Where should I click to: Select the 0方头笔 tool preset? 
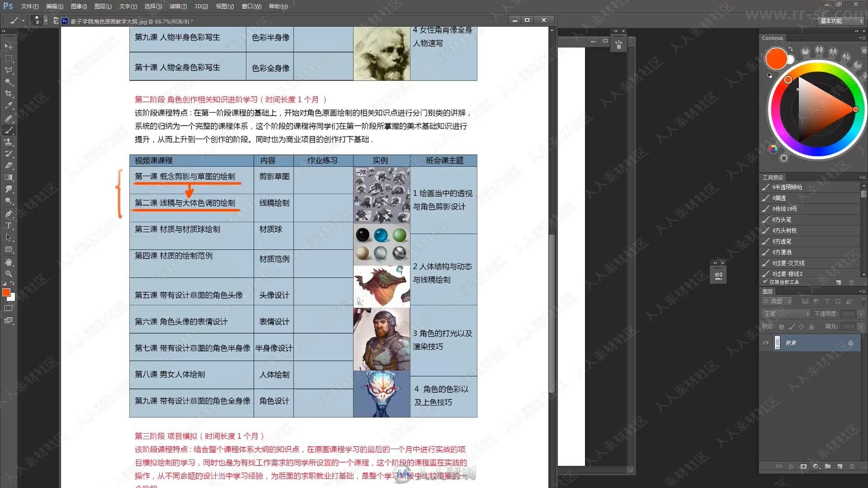tap(810, 220)
